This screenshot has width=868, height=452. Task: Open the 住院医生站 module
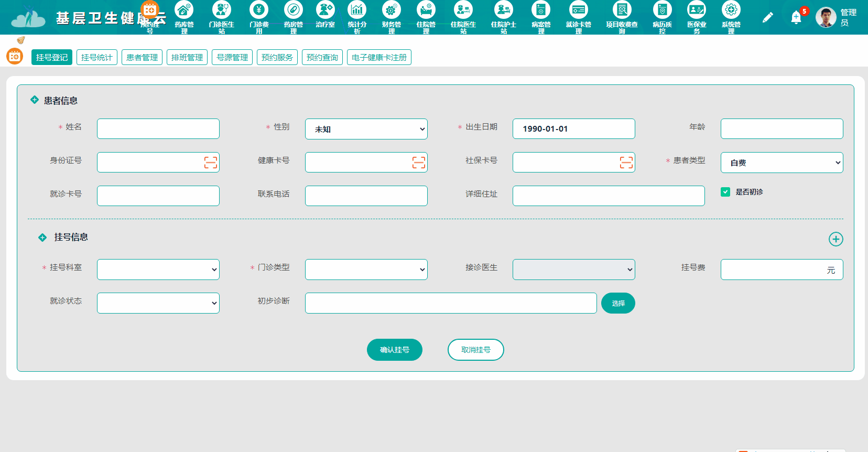[x=463, y=17]
